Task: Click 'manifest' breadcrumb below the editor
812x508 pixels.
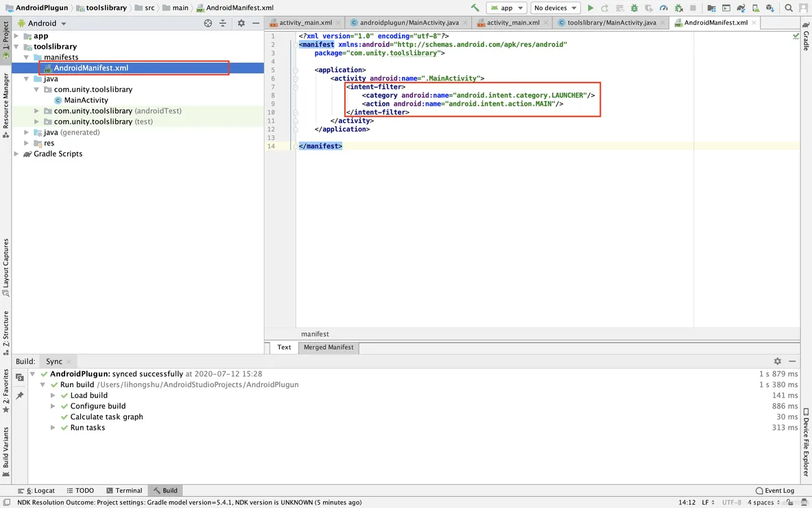Action: (315, 334)
